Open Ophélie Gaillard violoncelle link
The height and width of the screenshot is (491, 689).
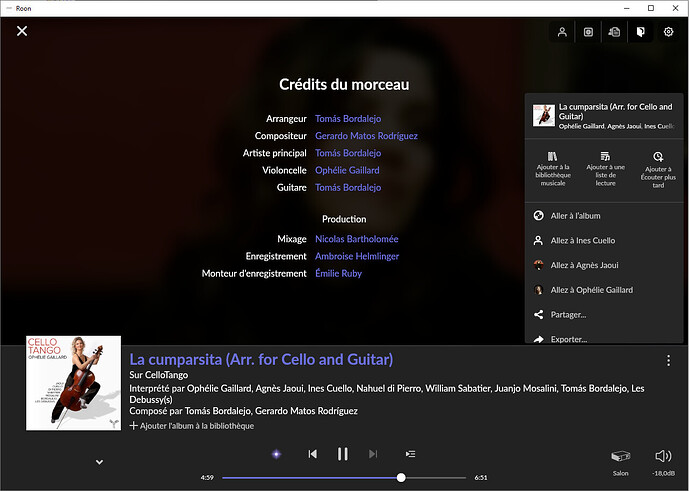pyautogui.click(x=347, y=170)
